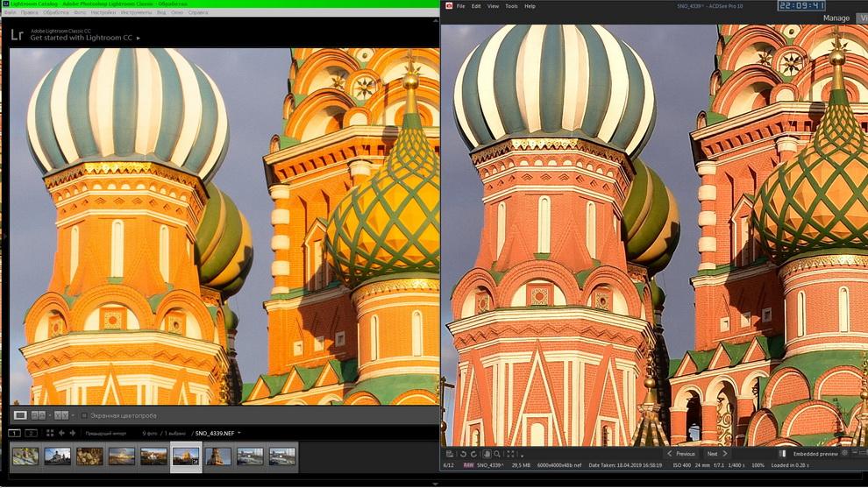Select second filmstrip thumbnail with white church

[x=58, y=456]
